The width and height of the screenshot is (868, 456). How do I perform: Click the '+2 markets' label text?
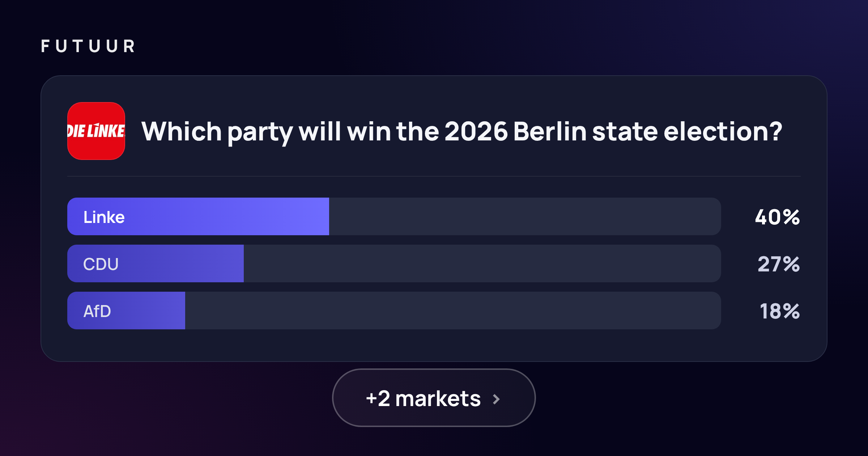click(x=423, y=399)
